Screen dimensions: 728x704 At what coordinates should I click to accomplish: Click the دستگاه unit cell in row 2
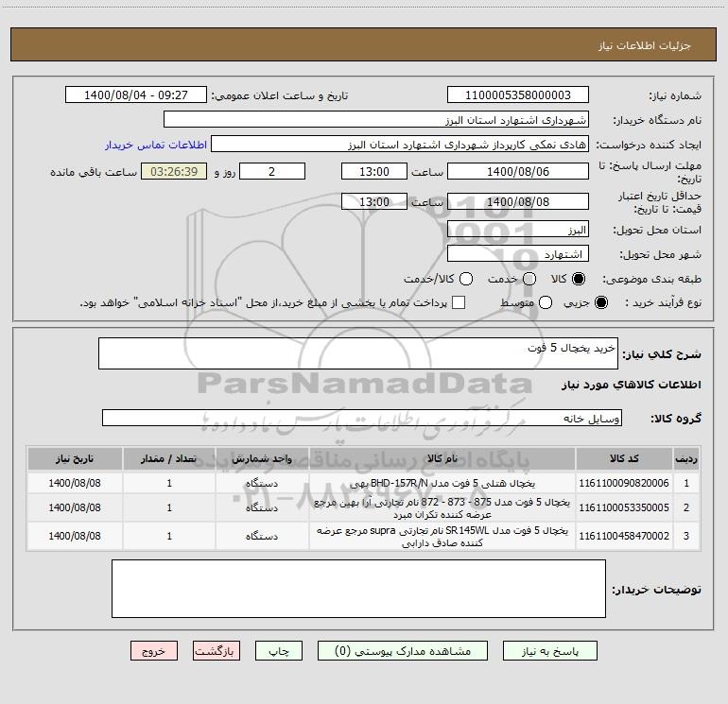262,507
